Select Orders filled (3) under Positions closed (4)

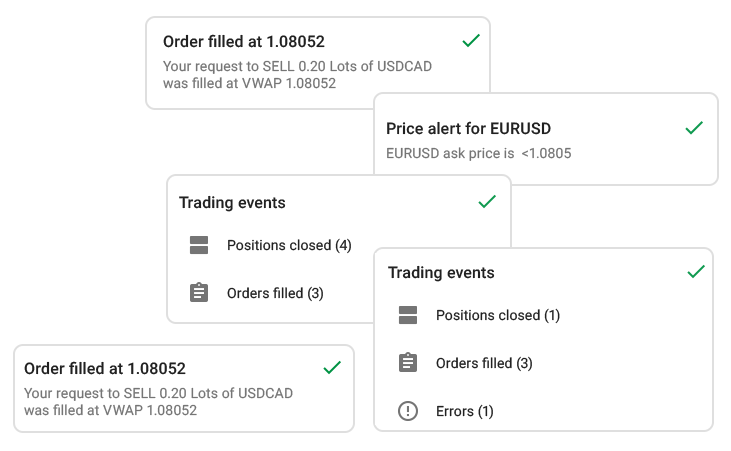275,293
